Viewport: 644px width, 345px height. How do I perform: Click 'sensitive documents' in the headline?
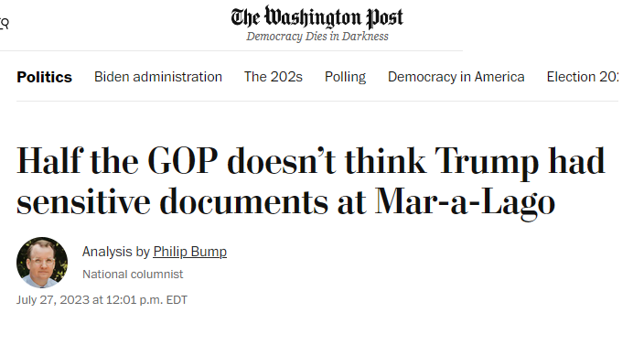(x=172, y=201)
